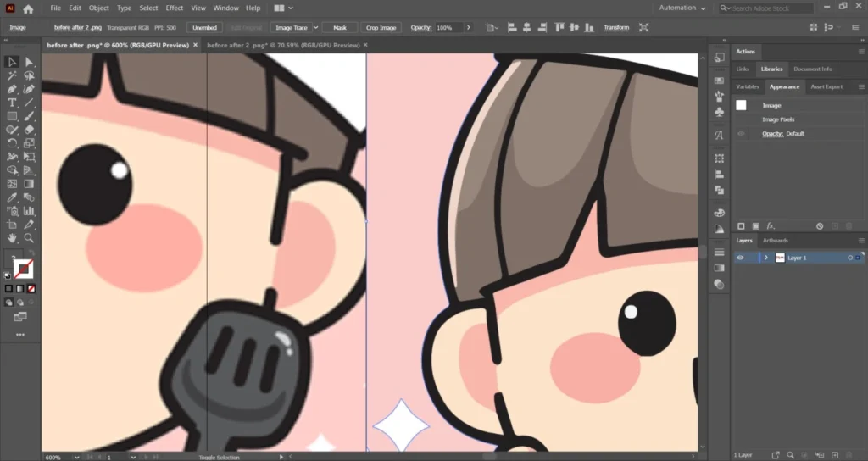The width and height of the screenshot is (868, 461).
Task: Open Edit Toolbar three-dots button
Action: point(20,335)
